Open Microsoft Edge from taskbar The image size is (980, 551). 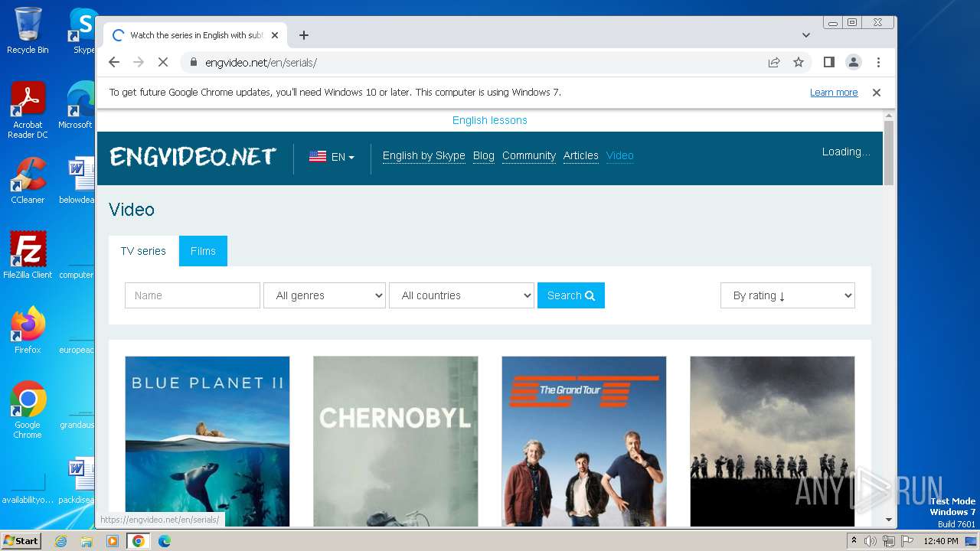pyautogui.click(x=164, y=541)
